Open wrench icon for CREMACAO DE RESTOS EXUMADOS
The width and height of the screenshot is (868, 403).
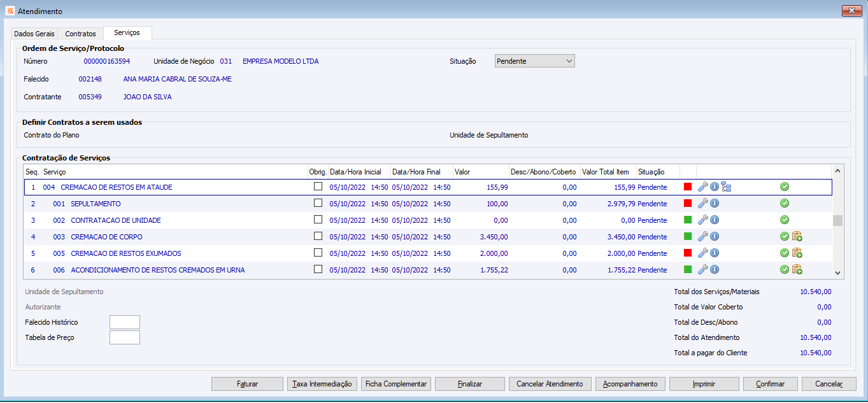point(702,253)
